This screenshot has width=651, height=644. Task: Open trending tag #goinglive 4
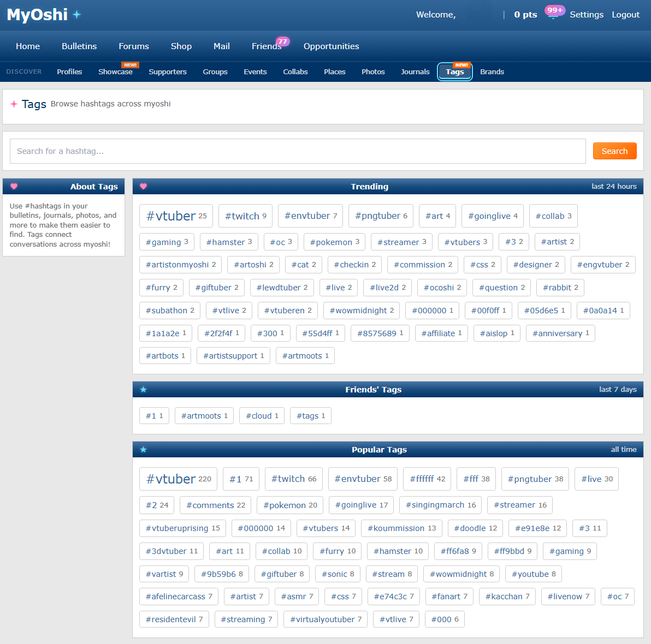[493, 216]
